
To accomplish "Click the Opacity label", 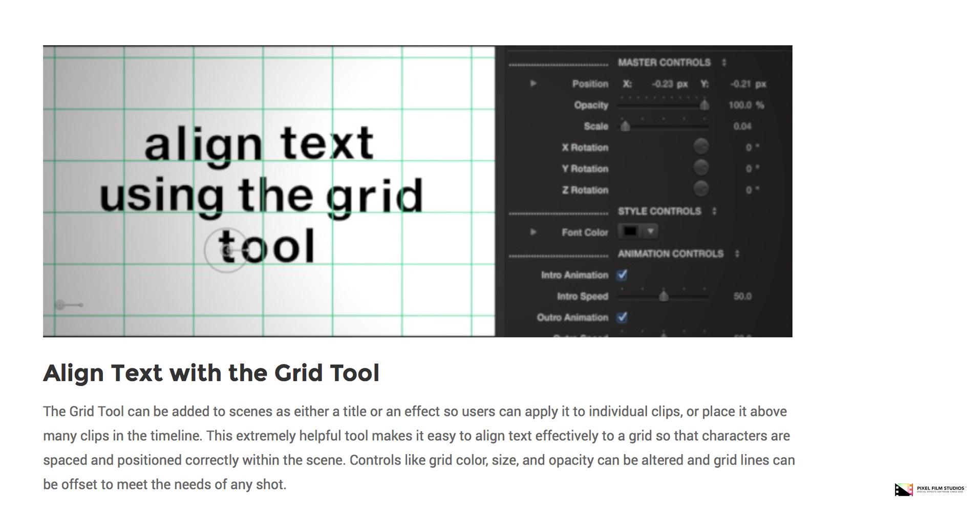I will [591, 105].
